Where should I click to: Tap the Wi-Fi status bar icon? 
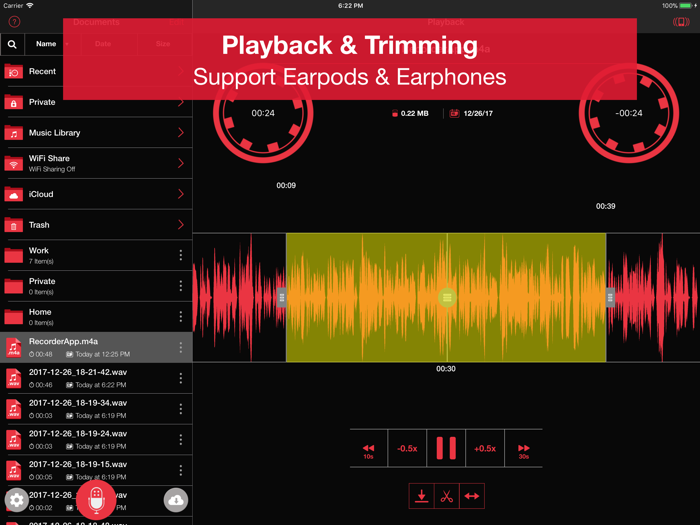coord(30,5)
